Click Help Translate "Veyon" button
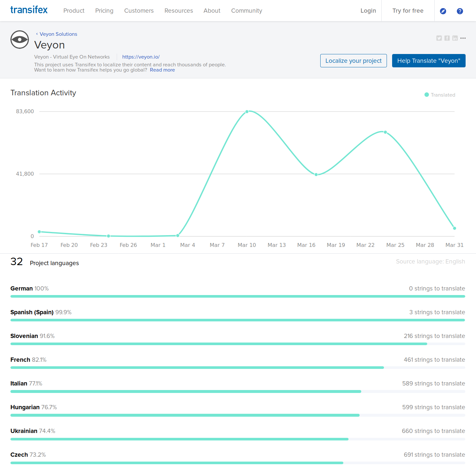 point(429,61)
